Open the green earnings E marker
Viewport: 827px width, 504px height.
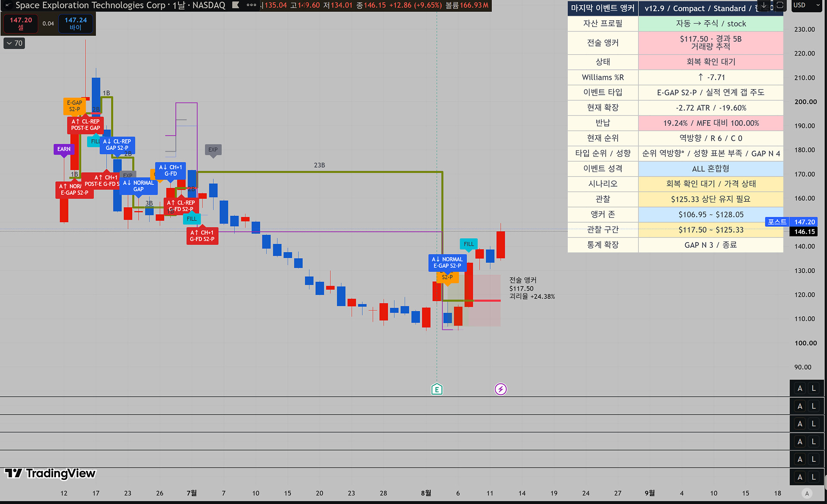click(x=437, y=389)
